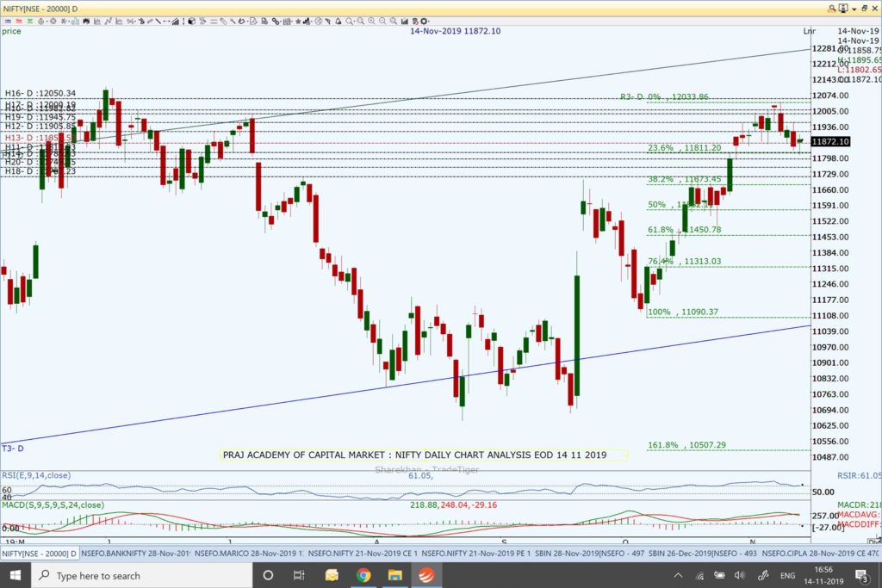Show hidden system tray icons chevron
882x588 pixels.
[x=678, y=575]
